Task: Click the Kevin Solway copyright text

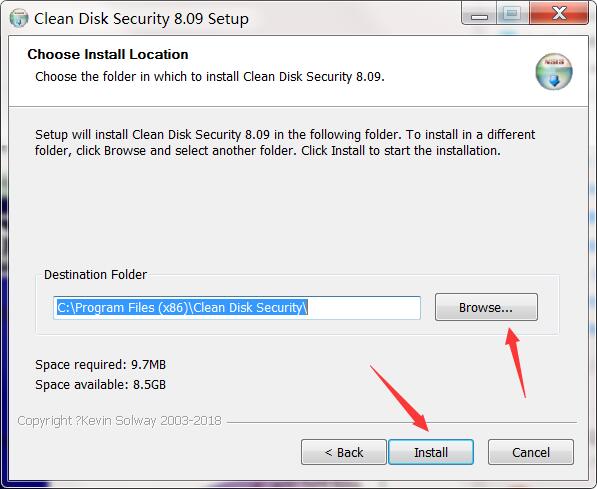Action: [x=119, y=420]
